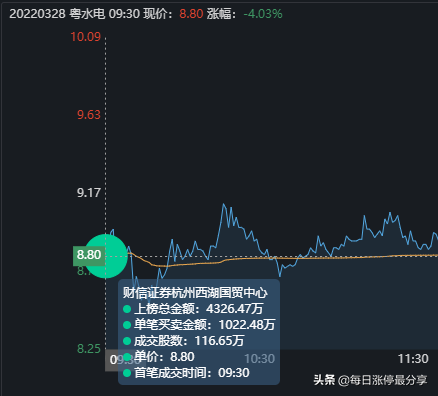Click the green dot beside 上榜总金额
The width and height of the screenshot is (438, 396).
127,309
